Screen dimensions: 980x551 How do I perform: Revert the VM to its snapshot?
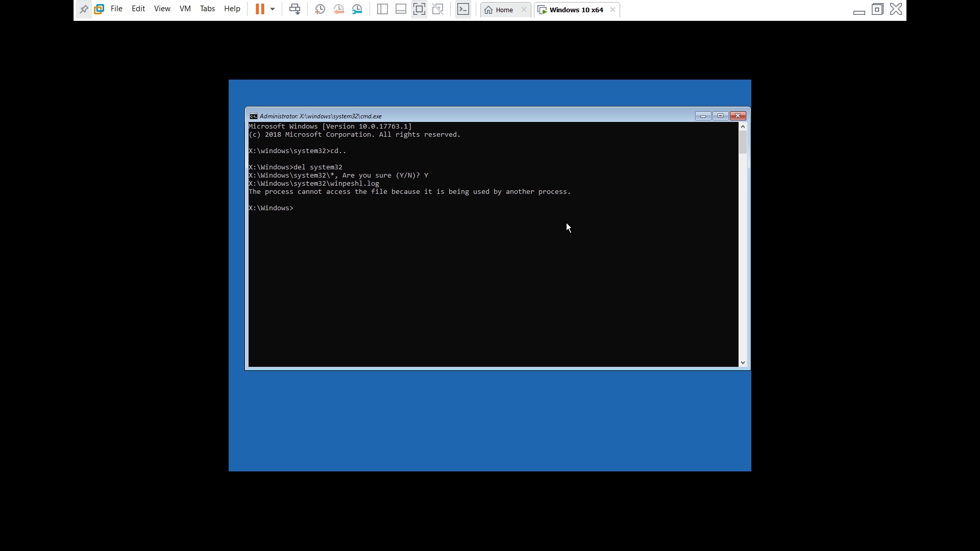(x=339, y=9)
